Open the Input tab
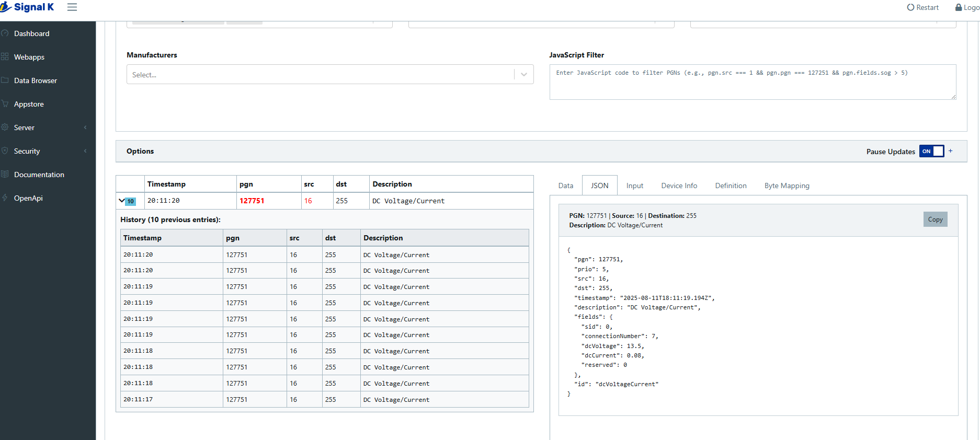 (635, 186)
